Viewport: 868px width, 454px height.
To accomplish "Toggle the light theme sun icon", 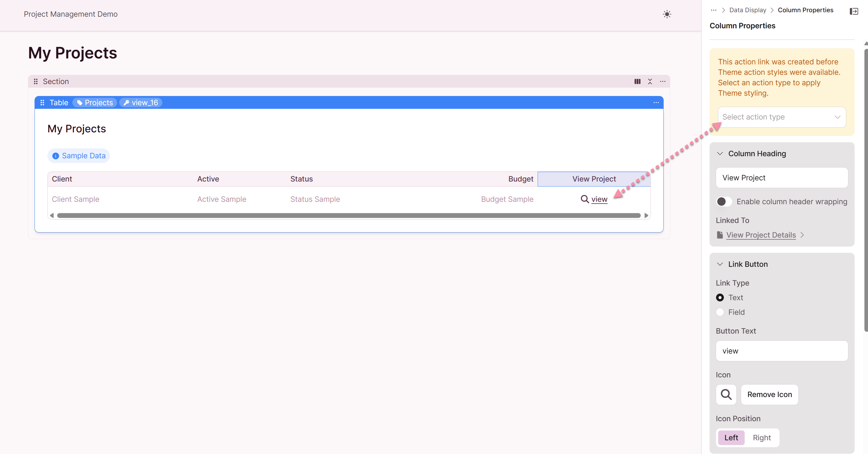I will 667,14.
